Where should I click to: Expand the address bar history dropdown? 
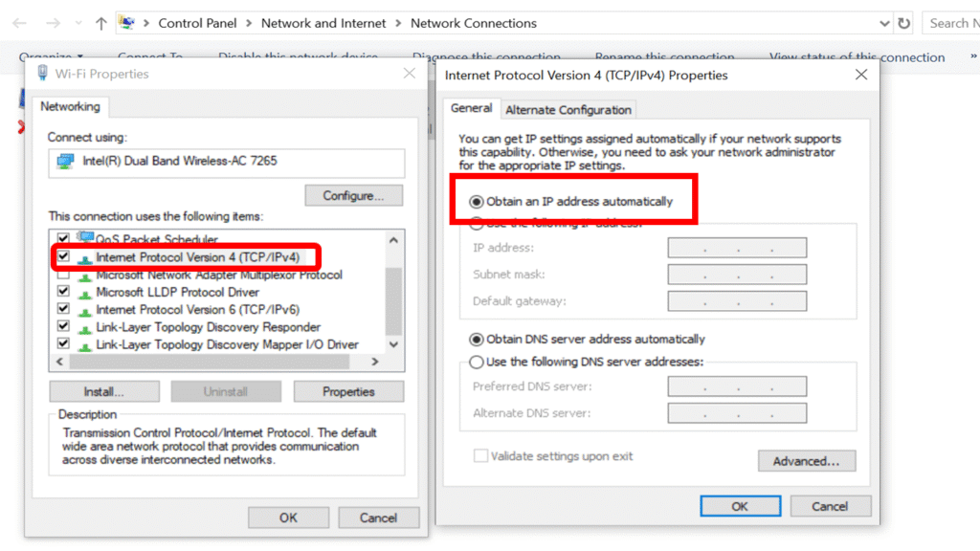[x=885, y=23]
